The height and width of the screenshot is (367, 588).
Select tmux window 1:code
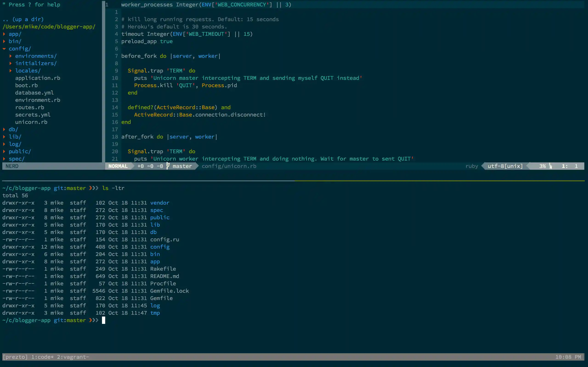[x=42, y=357]
